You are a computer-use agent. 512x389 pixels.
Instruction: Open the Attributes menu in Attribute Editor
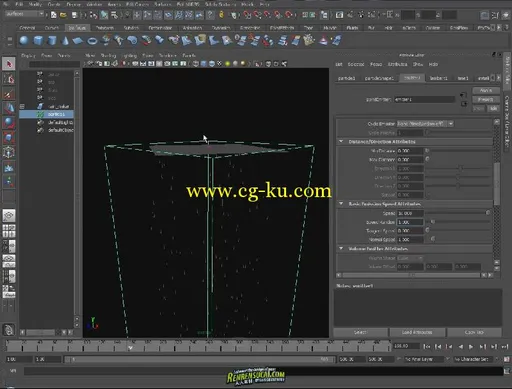point(397,64)
